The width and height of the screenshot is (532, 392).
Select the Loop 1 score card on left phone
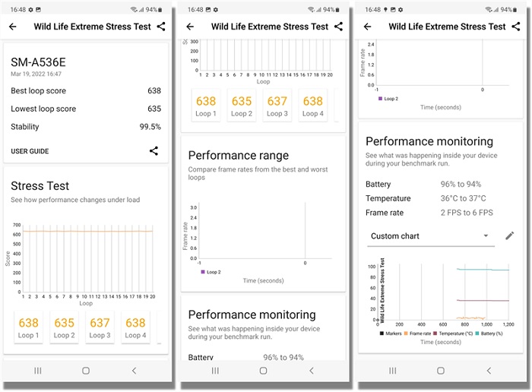pos(29,327)
